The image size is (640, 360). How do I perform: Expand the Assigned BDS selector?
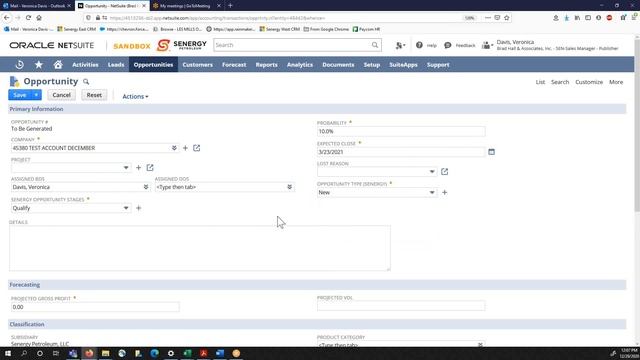146,187
